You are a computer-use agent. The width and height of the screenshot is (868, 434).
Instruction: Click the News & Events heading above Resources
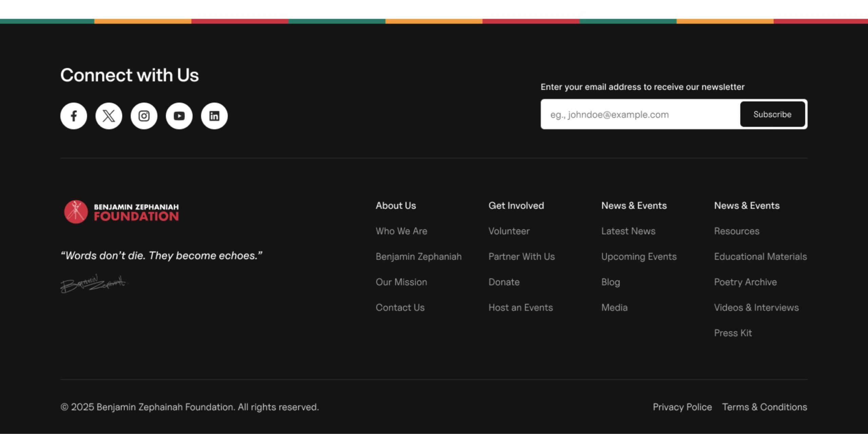747,205
